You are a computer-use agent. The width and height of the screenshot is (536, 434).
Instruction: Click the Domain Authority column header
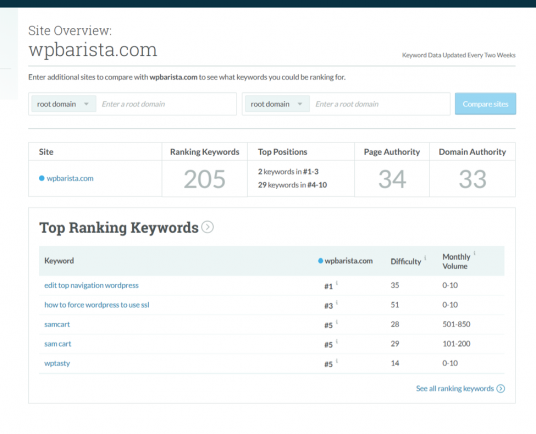472,152
